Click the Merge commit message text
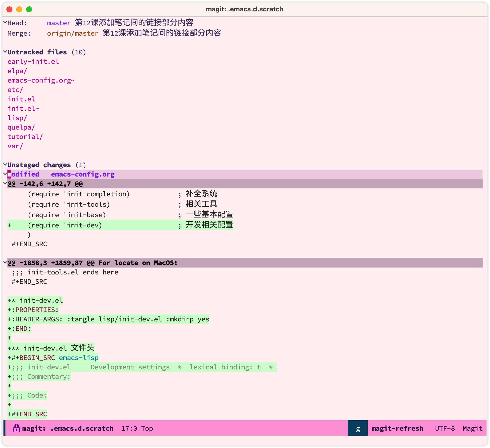 click(162, 33)
